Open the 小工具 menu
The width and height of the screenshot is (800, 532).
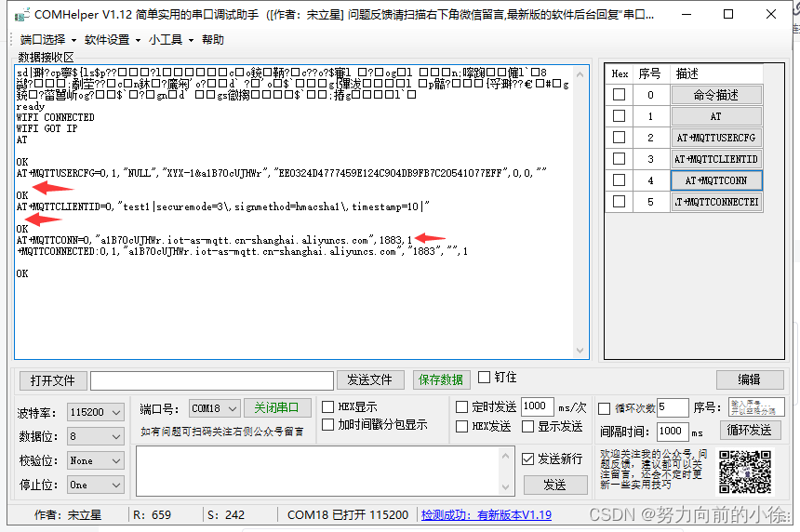click(170, 40)
